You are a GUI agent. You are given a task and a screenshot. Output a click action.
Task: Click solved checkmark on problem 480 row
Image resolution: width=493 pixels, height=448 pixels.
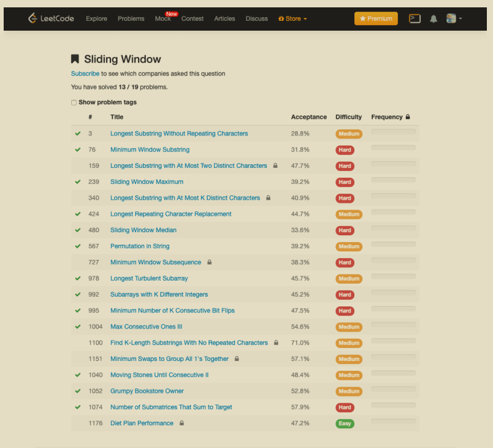(78, 230)
